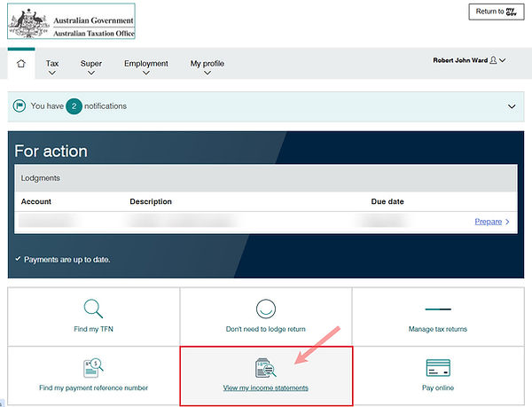Click the Due date column header
The width and height of the screenshot is (532, 407).
[387, 201]
